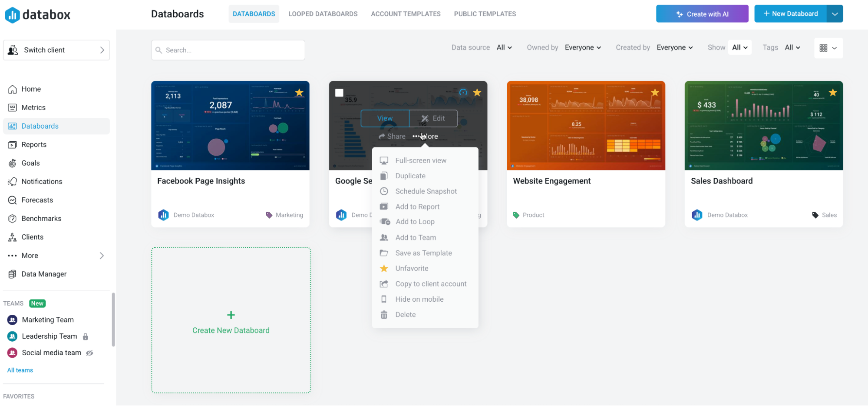Screen dimensions: 868x406
Task: Open the Goals section
Action: pos(30,163)
